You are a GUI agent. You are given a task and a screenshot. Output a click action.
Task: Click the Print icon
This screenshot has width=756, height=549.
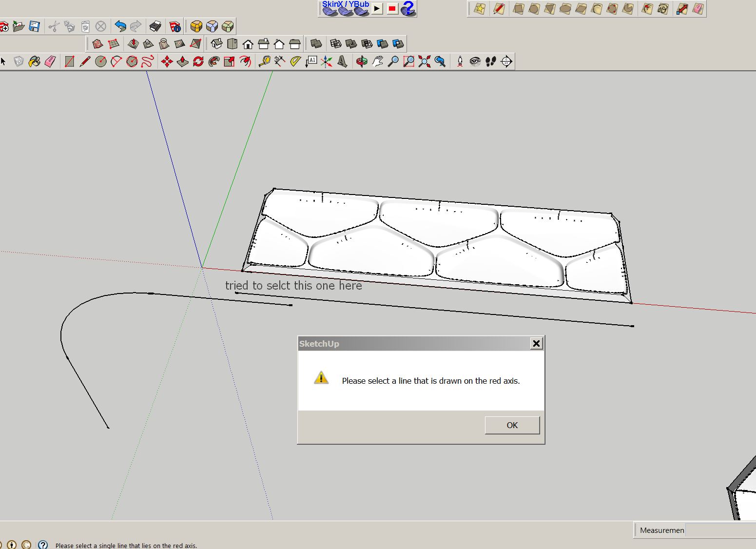pyautogui.click(x=155, y=26)
